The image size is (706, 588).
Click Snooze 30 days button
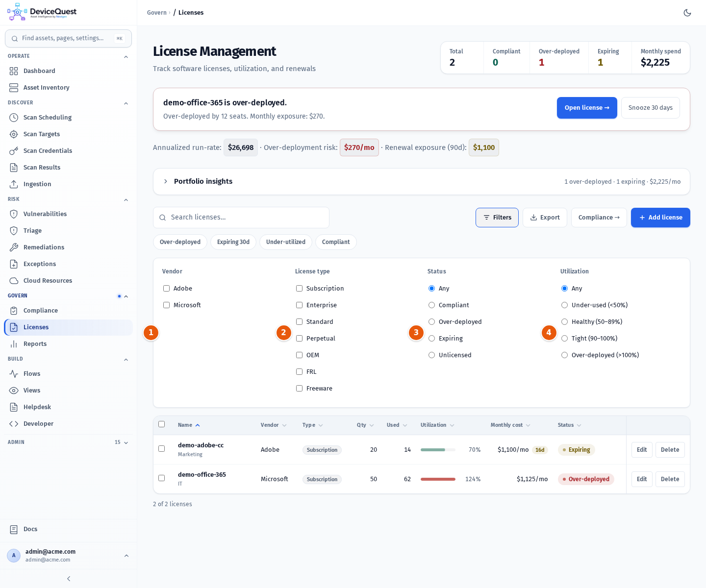tap(651, 108)
